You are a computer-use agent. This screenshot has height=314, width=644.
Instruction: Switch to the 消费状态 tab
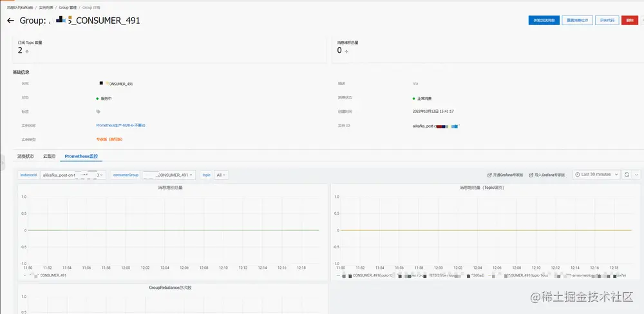coord(26,156)
